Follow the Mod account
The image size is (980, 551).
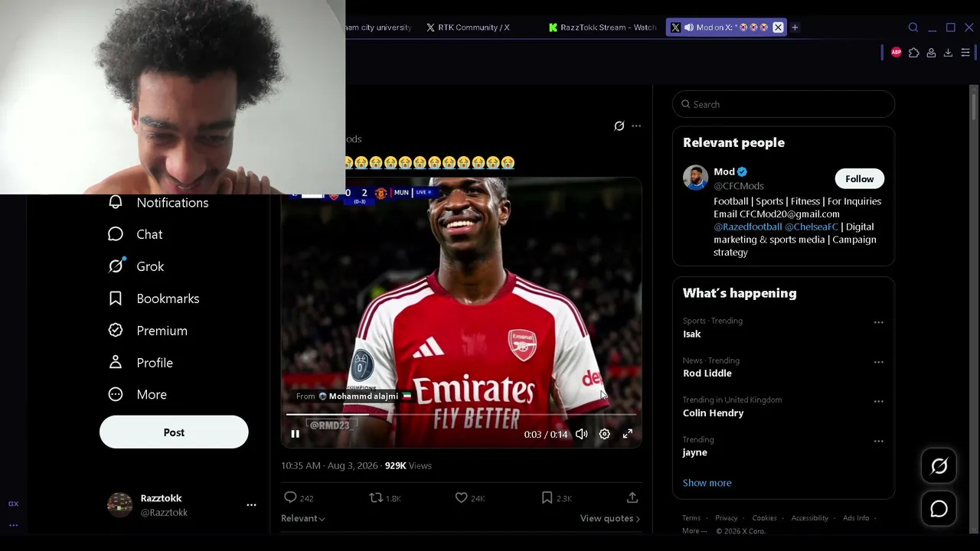(859, 178)
